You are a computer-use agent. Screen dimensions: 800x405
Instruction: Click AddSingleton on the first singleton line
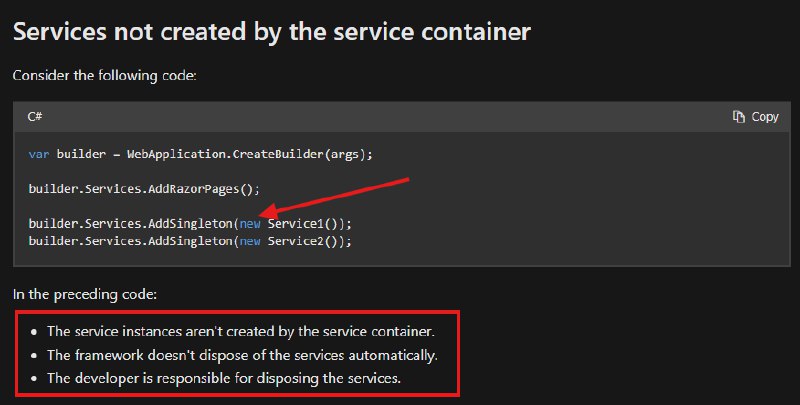click(x=190, y=224)
